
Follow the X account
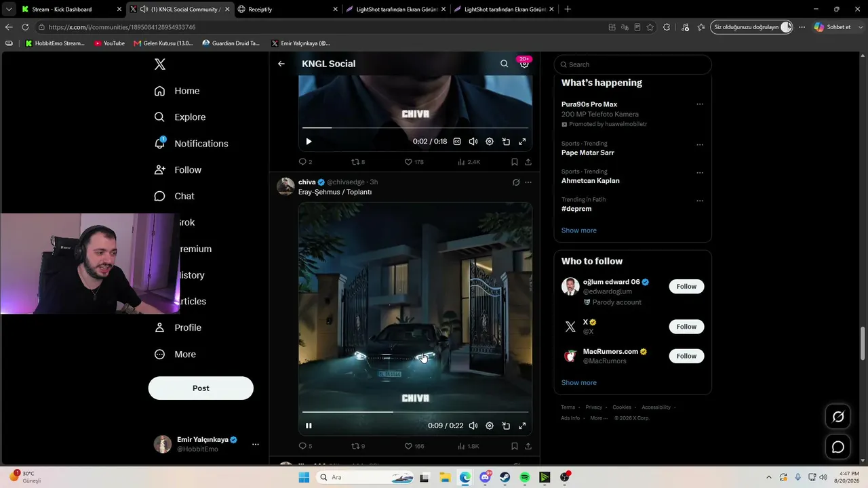point(686,327)
